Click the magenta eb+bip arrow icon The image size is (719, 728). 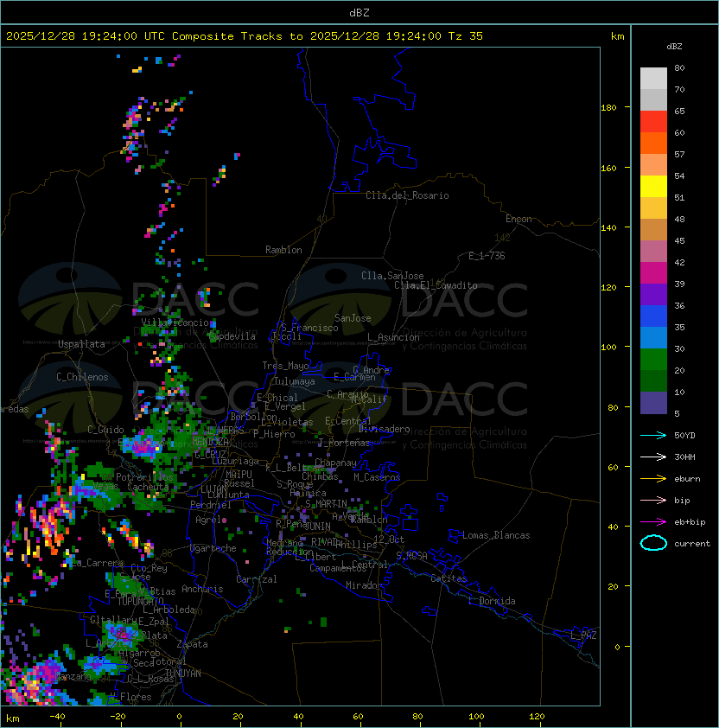(653, 522)
